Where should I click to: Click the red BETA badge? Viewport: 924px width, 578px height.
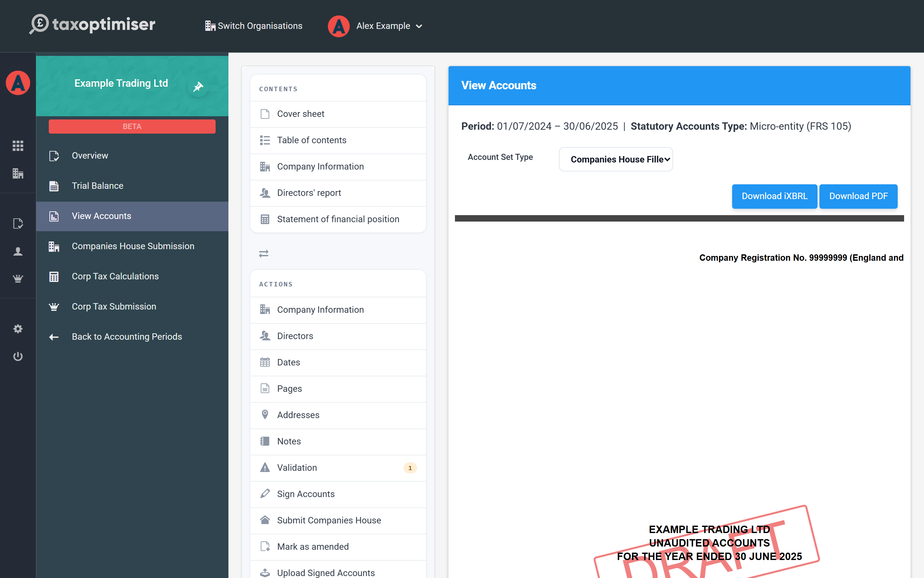pos(132,127)
